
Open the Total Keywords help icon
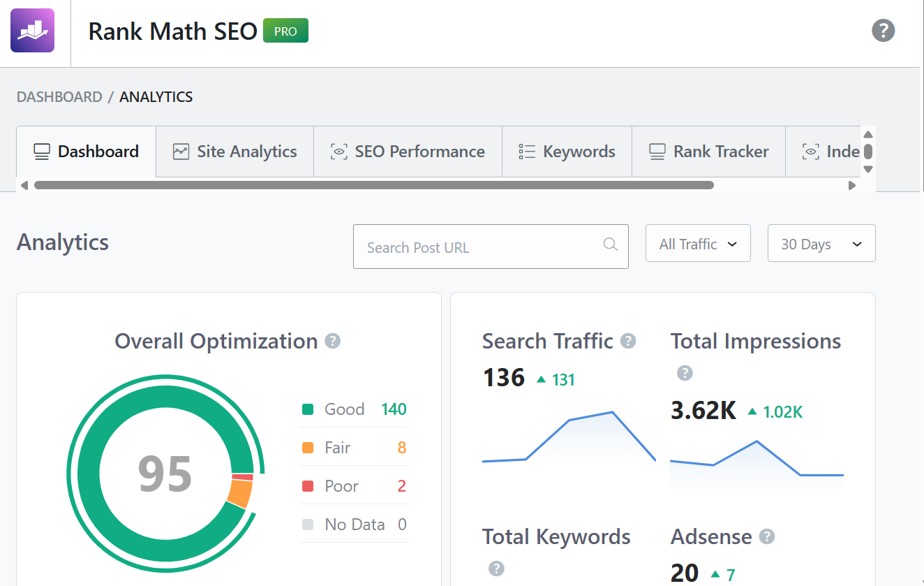click(496, 569)
